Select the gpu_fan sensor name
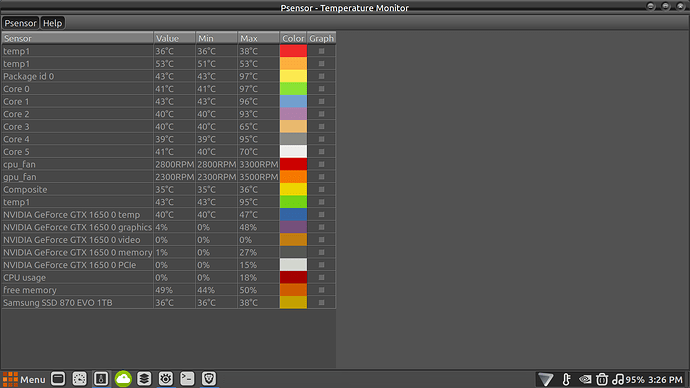The width and height of the screenshot is (690, 388). (x=20, y=177)
